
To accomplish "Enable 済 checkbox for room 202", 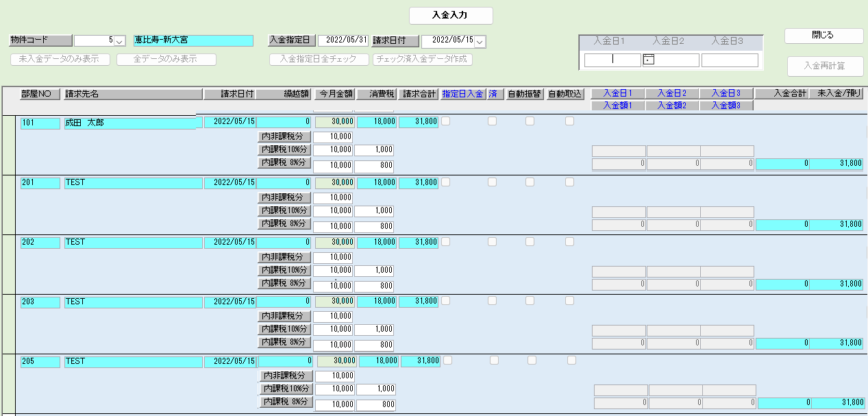I will point(492,241).
